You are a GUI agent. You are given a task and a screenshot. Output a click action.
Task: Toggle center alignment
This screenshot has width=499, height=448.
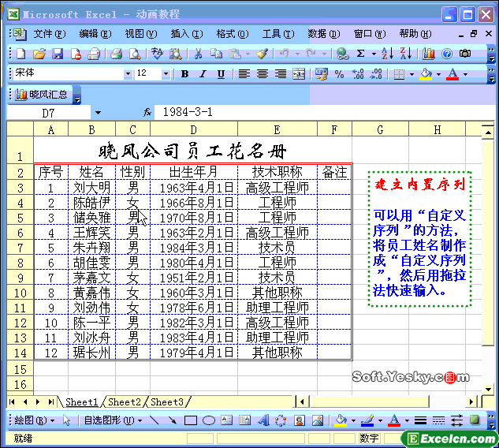click(x=263, y=74)
